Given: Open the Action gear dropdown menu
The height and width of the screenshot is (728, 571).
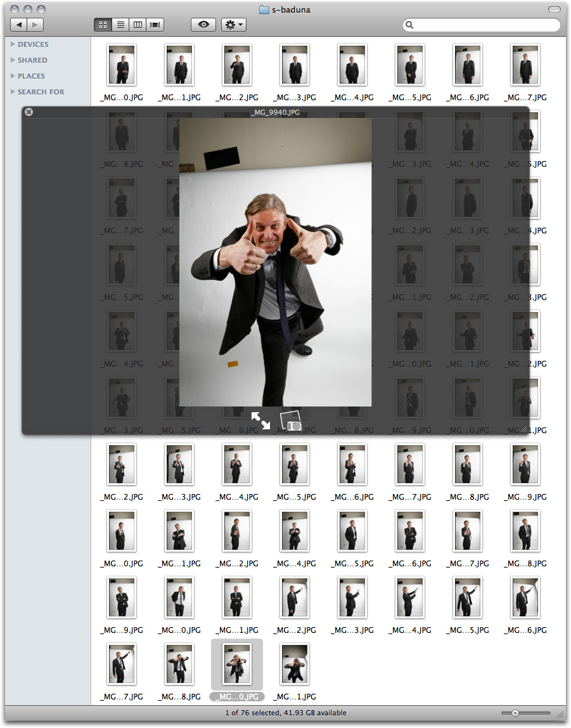Looking at the screenshot, I should 234,25.
